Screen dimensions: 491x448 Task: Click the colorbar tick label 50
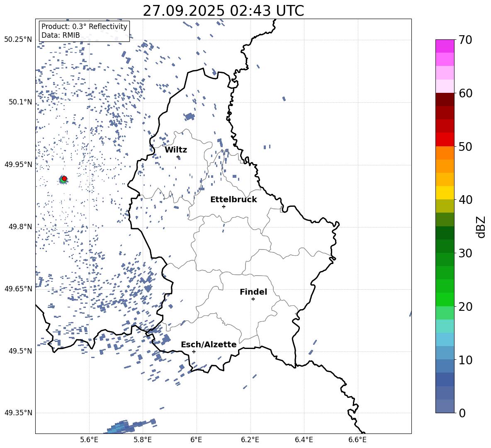(x=465, y=147)
